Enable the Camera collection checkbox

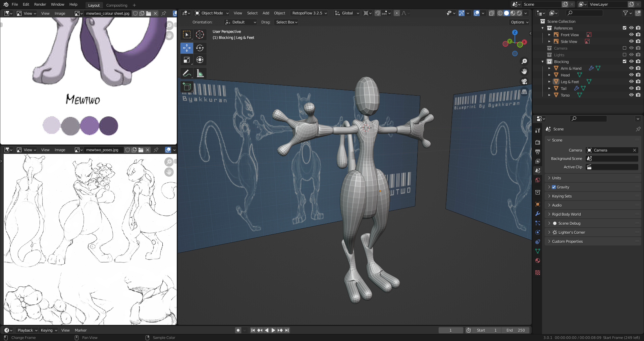click(625, 48)
